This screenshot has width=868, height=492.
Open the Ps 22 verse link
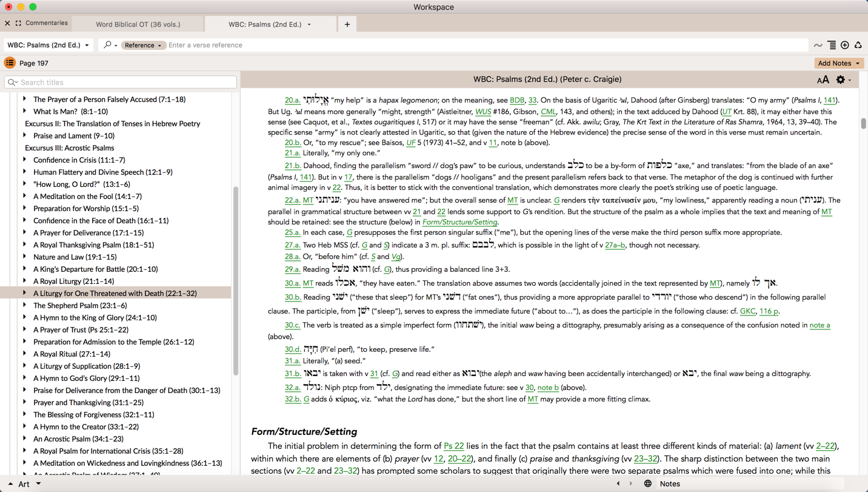coord(454,446)
